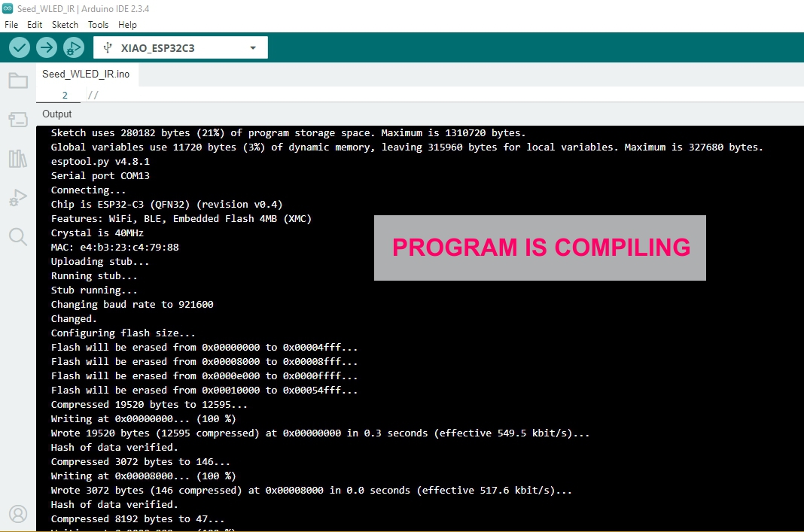Open the Sketchbook folder sidebar icon

coord(18,81)
